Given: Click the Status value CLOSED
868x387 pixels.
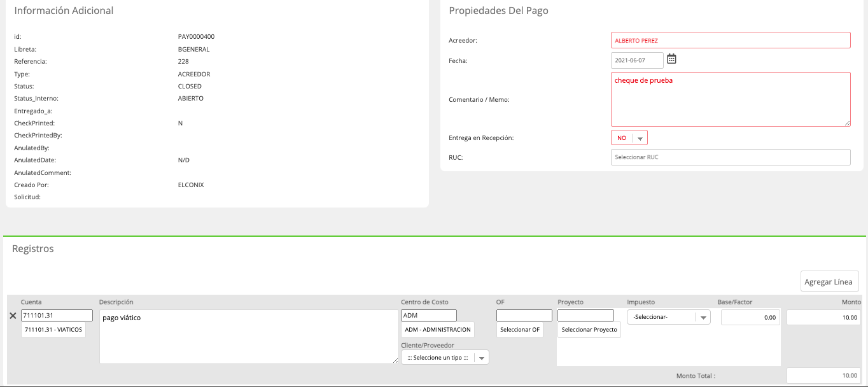Looking at the screenshot, I should coord(190,86).
